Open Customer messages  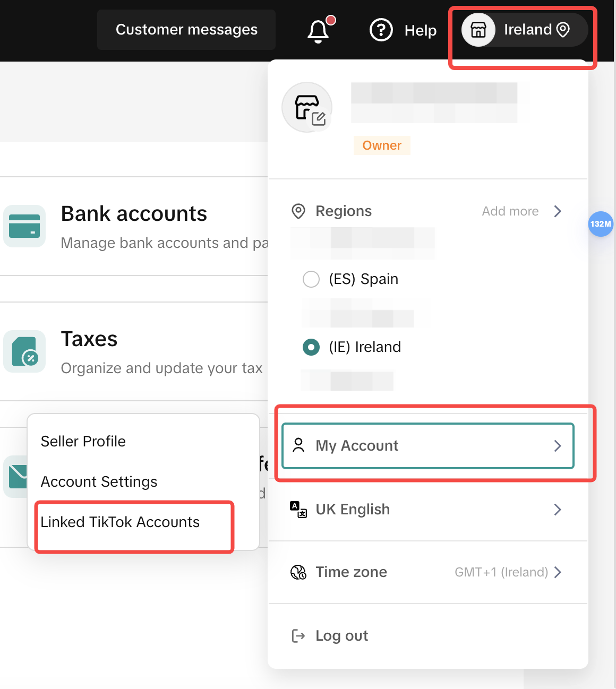coord(186,30)
